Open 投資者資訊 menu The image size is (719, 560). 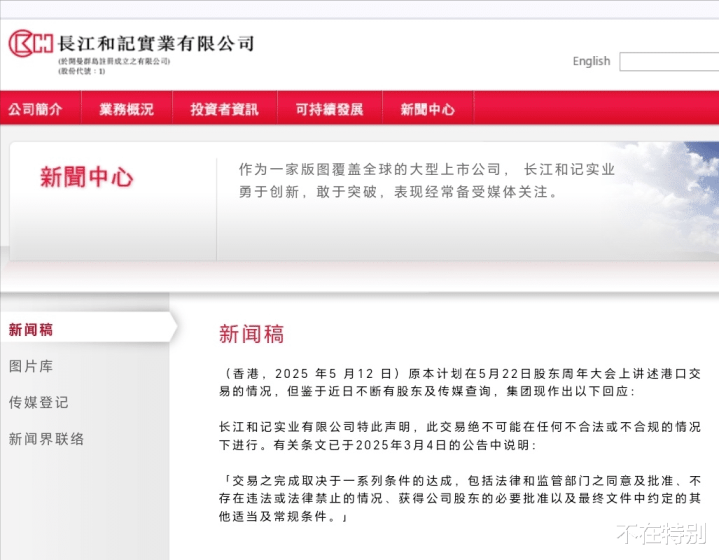225,109
